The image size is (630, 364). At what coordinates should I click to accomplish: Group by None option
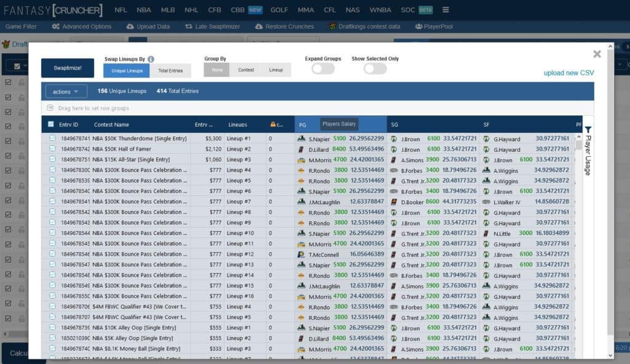[217, 70]
